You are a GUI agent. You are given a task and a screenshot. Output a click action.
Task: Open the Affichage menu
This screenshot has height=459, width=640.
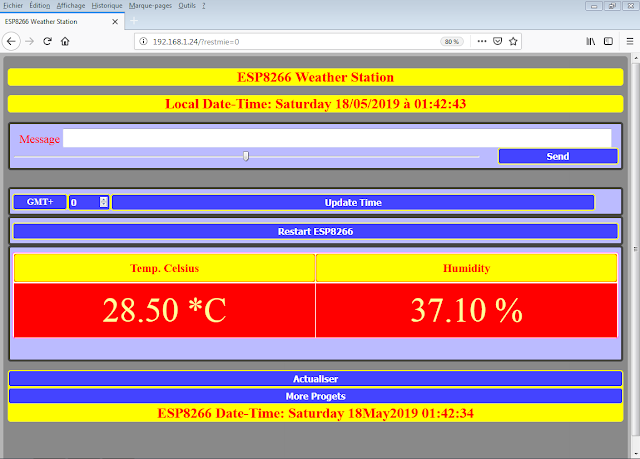(x=71, y=6)
